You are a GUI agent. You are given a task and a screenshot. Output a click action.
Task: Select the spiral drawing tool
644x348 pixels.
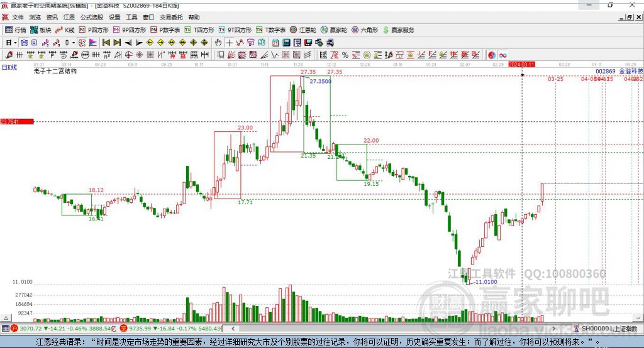pos(64,55)
